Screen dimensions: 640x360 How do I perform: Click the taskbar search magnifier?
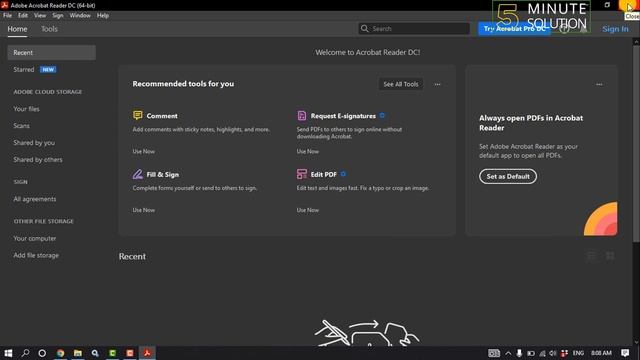(x=25, y=353)
